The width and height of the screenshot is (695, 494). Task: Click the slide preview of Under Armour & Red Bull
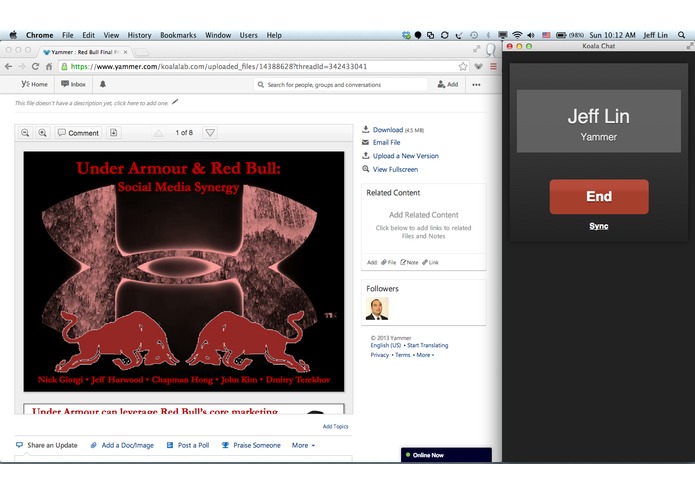coord(184,272)
